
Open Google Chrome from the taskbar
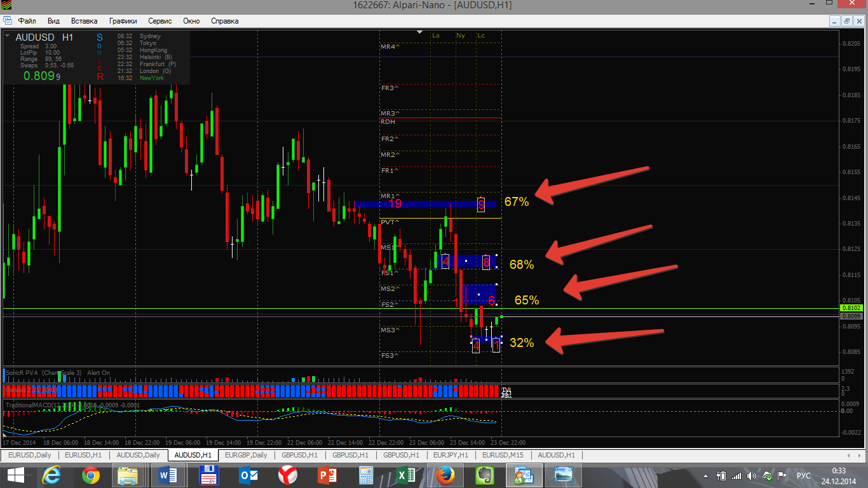(91, 475)
